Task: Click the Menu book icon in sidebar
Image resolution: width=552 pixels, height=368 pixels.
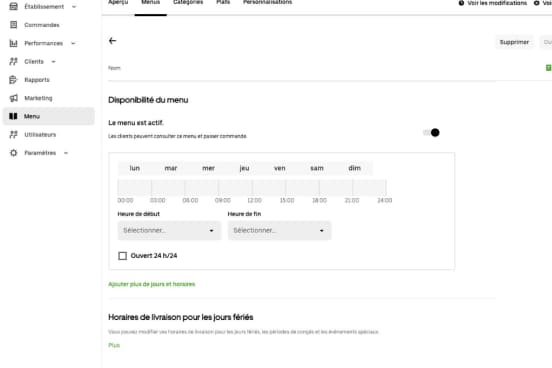Action: click(13, 116)
